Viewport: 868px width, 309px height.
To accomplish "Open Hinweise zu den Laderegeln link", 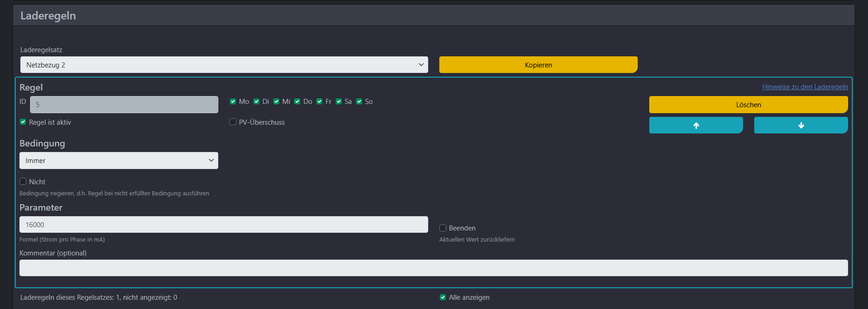I will click(805, 87).
